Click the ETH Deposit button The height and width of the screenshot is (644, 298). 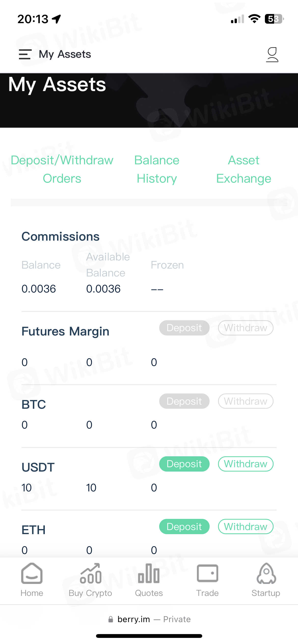(x=184, y=526)
